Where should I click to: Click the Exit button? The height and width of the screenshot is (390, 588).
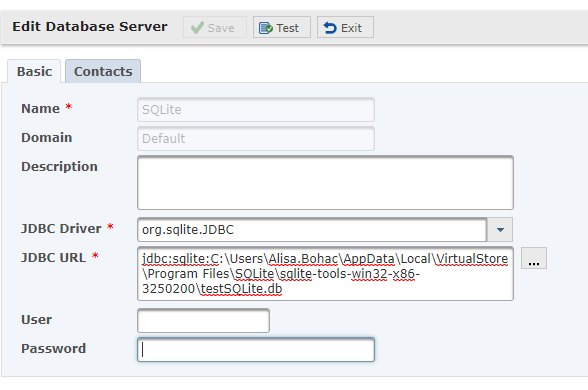tap(345, 27)
